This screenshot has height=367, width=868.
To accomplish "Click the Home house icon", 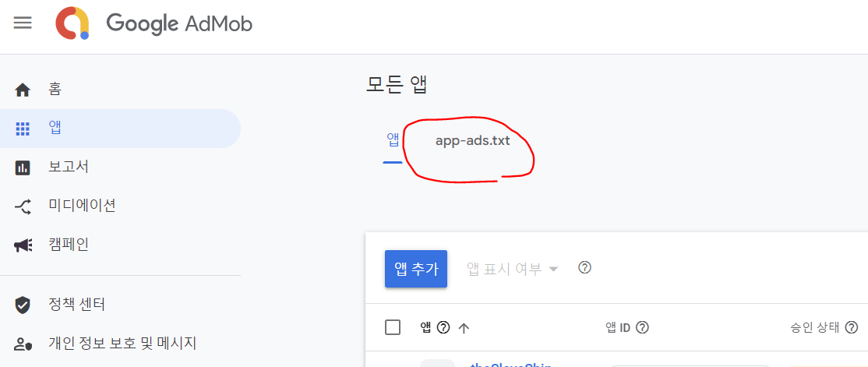I will tap(22, 90).
